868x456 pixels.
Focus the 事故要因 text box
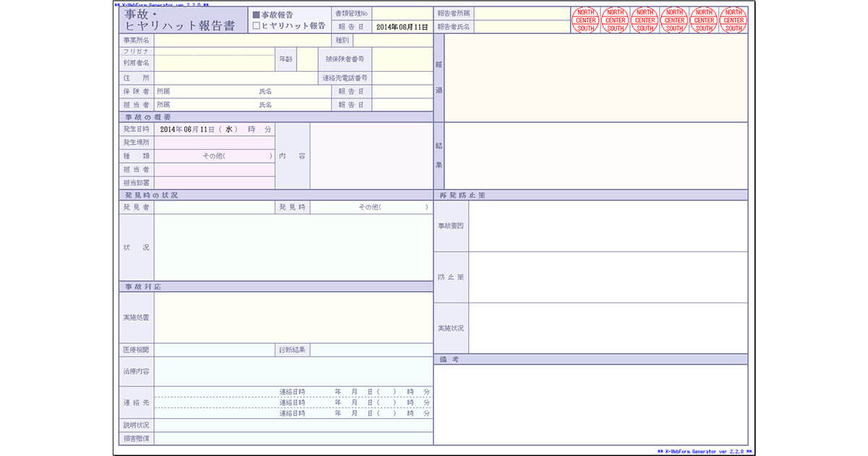pyautogui.click(x=608, y=226)
